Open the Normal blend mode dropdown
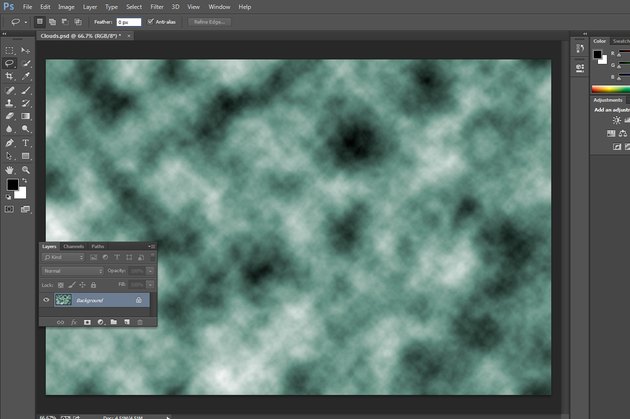This screenshot has height=419, width=630. coord(73,271)
